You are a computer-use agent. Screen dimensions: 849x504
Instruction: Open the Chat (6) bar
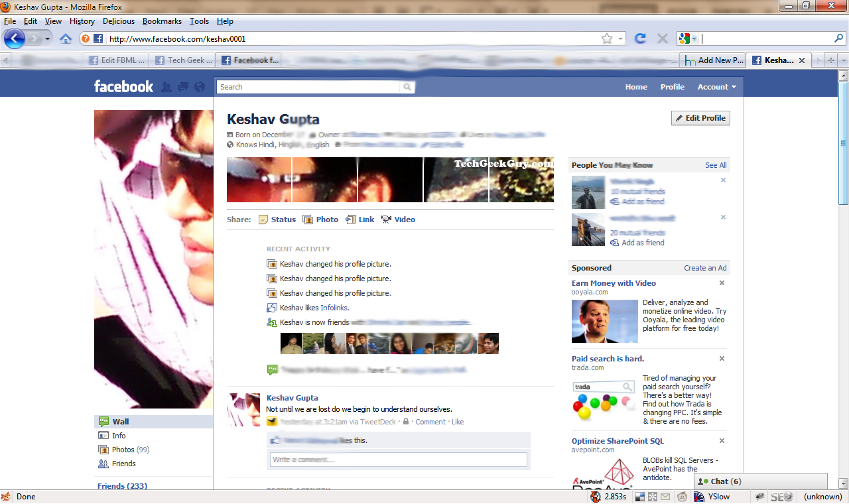pos(761,481)
